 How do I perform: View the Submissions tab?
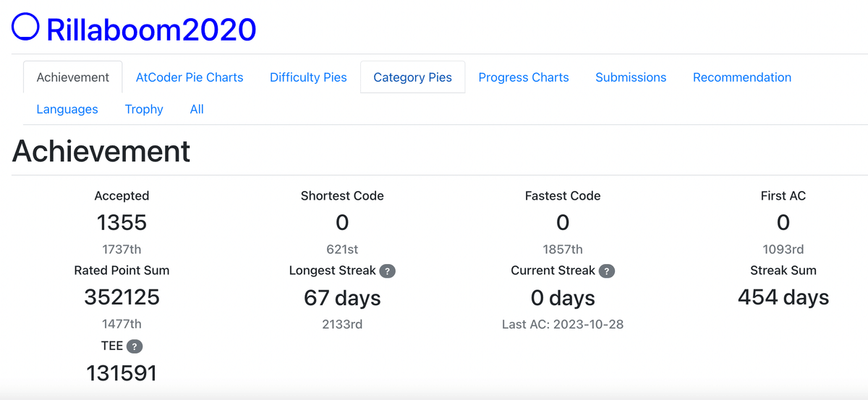[x=631, y=77]
